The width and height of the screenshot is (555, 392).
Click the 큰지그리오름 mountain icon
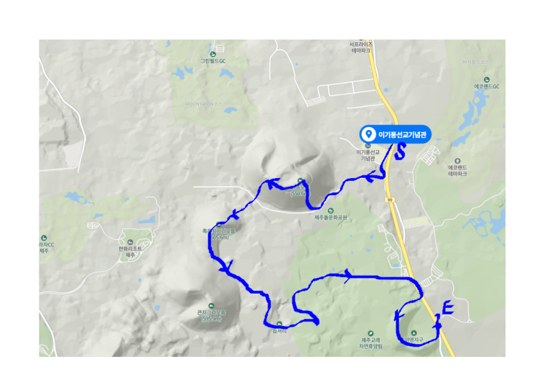click(x=211, y=306)
